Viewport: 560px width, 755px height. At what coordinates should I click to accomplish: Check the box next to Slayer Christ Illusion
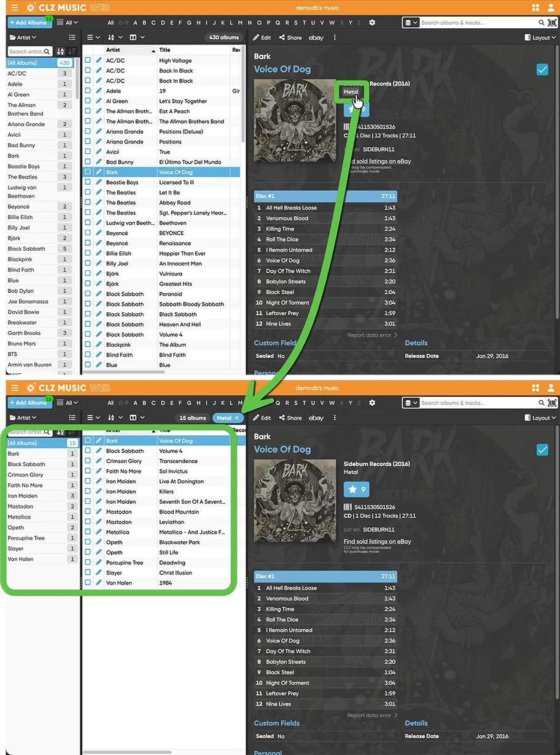tap(88, 573)
